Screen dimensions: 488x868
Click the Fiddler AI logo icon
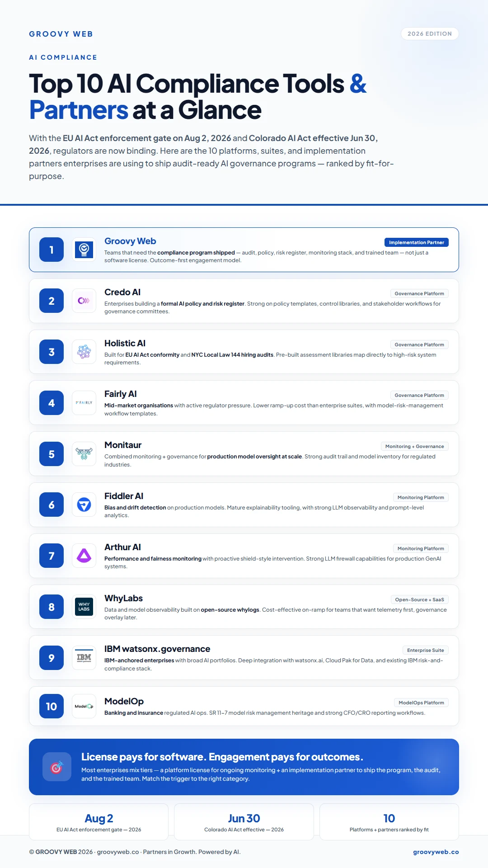84,505
